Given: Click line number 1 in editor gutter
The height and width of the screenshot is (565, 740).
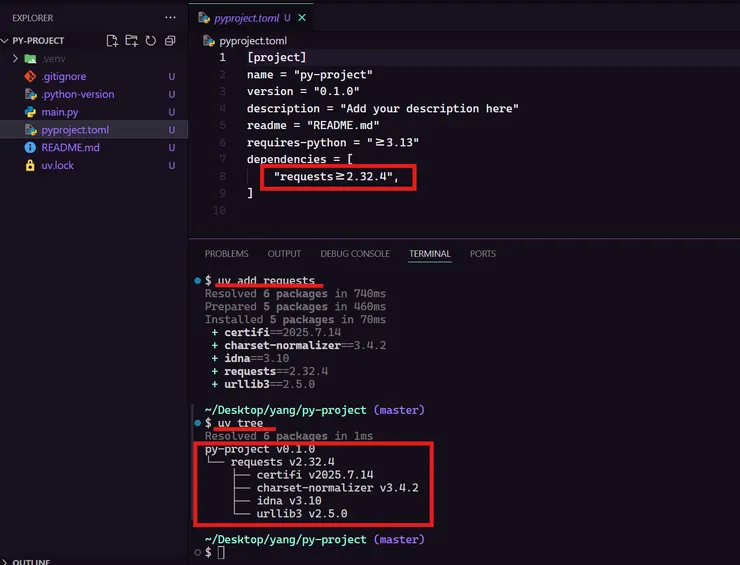Looking at the screenshot, I should 222,58.
